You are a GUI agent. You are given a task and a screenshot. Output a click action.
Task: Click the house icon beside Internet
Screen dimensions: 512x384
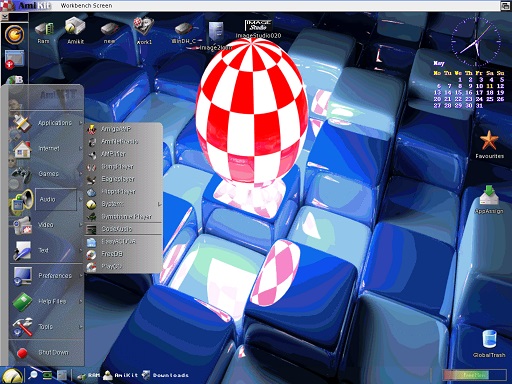(22, 149)
